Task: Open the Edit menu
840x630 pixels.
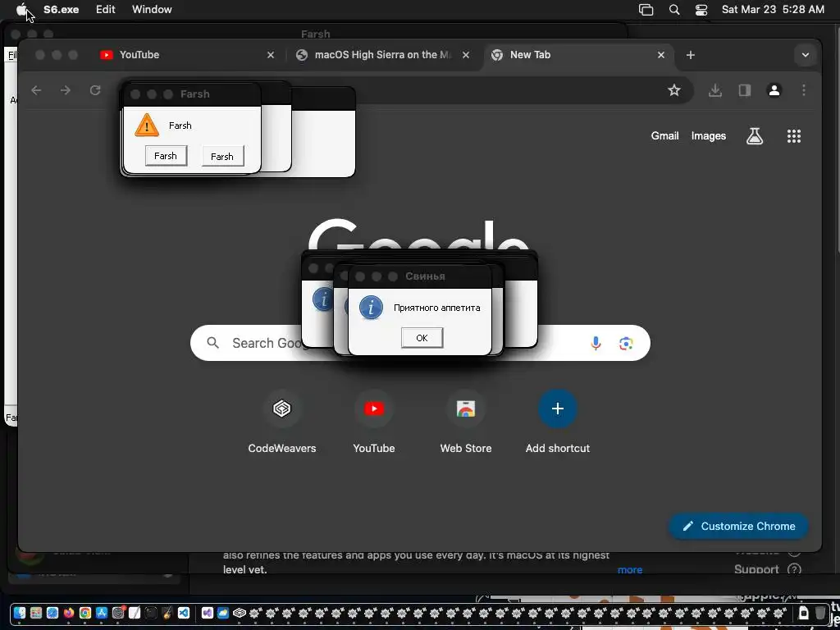Action: 106,10
